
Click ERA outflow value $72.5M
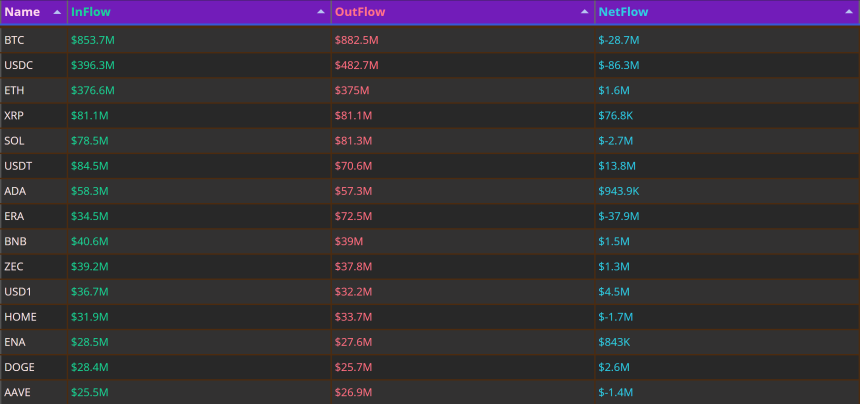pos(354,217)
